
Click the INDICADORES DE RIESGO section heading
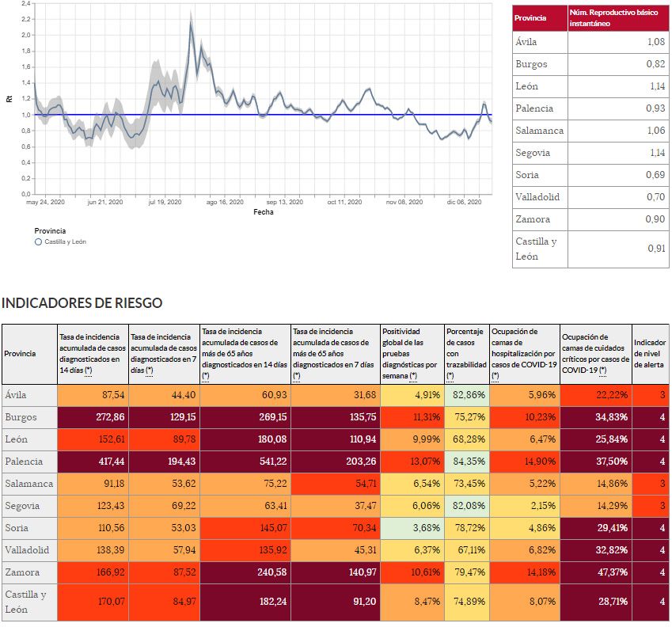point(82,303)
